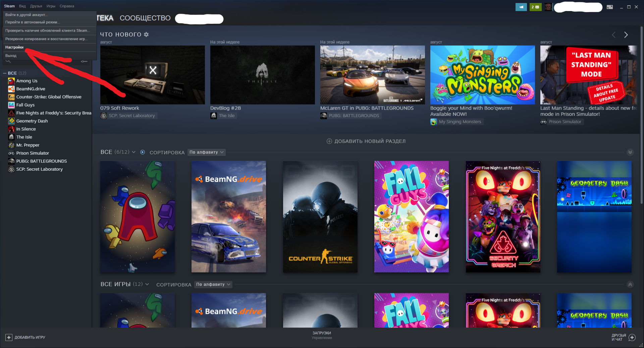
Task: Collapse the ВСЕ (6/12) shelf with chevron
Action: 630,152
